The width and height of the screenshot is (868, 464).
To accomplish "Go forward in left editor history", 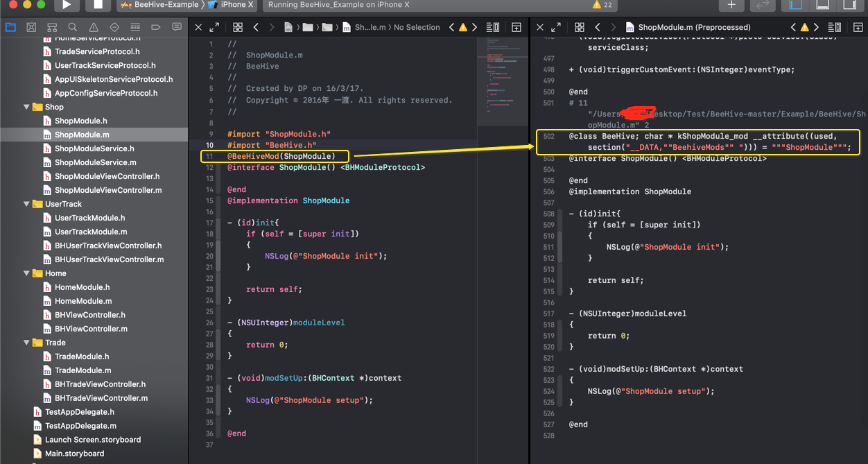I will [272, 28].
